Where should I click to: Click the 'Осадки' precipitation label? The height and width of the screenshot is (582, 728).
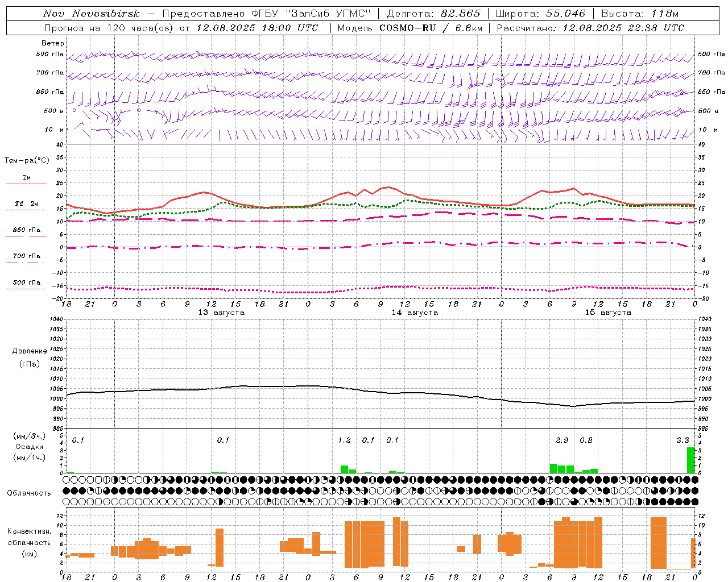pos(30,447)
